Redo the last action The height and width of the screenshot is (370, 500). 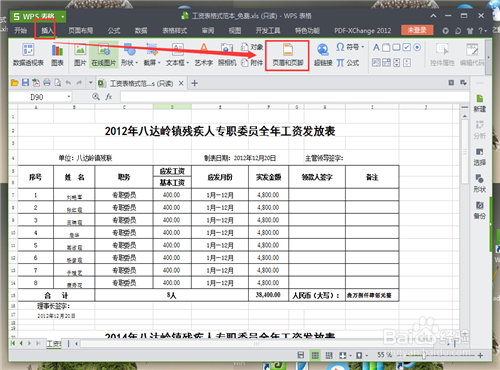(79, 83)
